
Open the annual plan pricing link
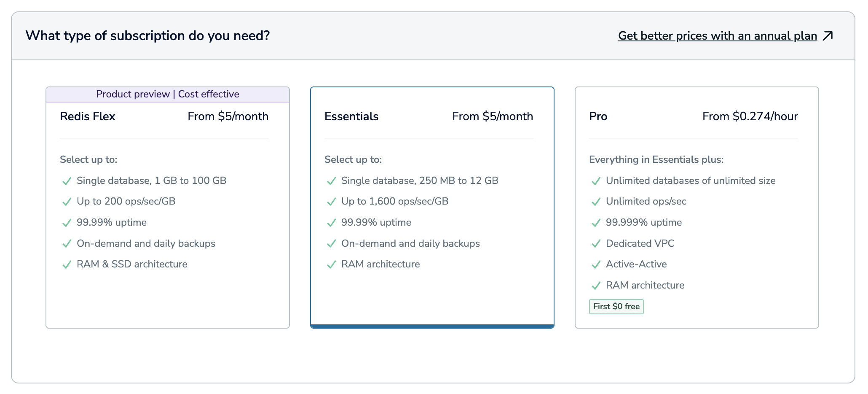(718, 36)
